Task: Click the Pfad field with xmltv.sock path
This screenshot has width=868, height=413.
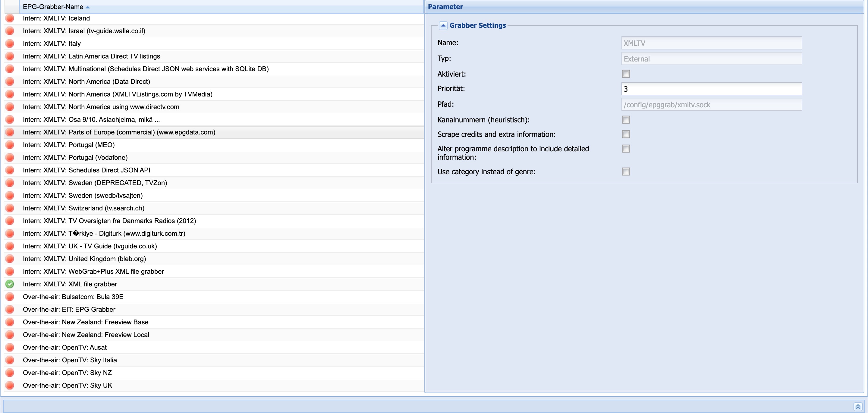Action: tap(711, 105)
